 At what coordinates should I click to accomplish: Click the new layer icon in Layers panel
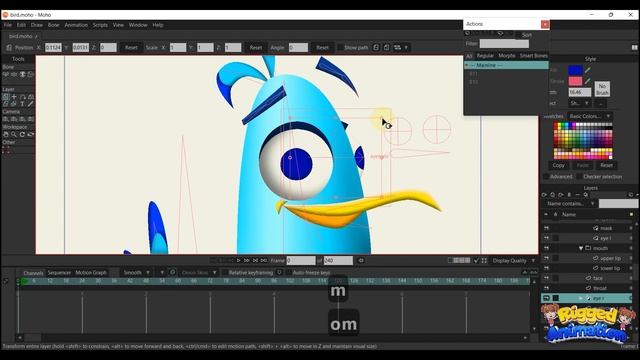[x=544, y=195]
